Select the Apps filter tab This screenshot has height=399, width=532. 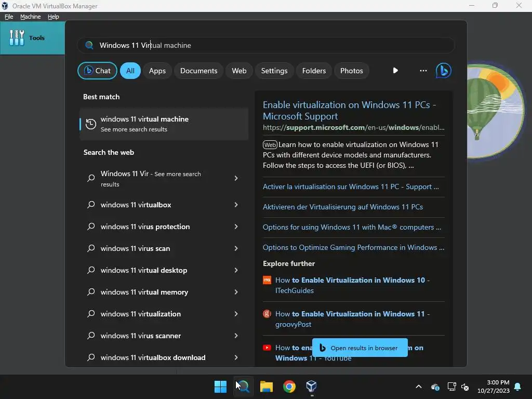pos(157,71)
